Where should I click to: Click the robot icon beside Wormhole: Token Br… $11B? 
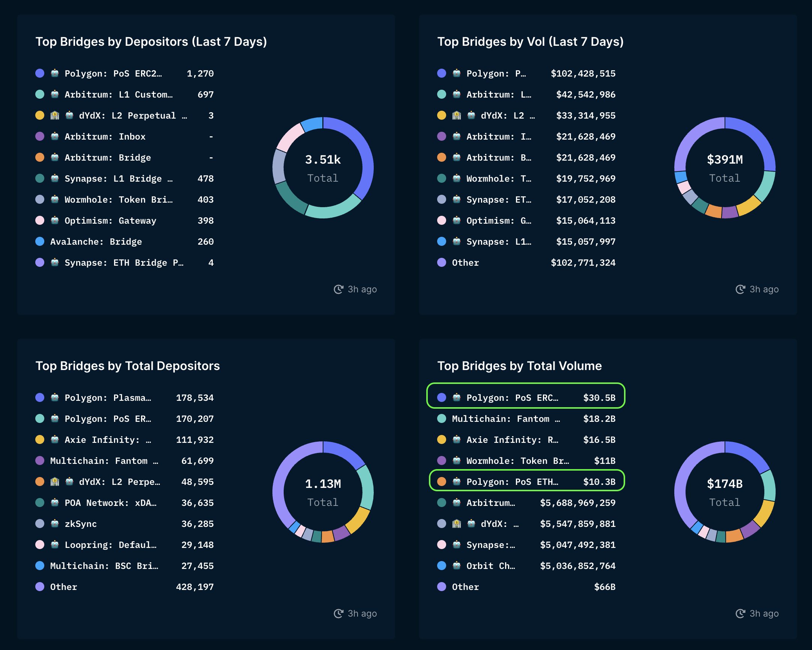(456, 460)
